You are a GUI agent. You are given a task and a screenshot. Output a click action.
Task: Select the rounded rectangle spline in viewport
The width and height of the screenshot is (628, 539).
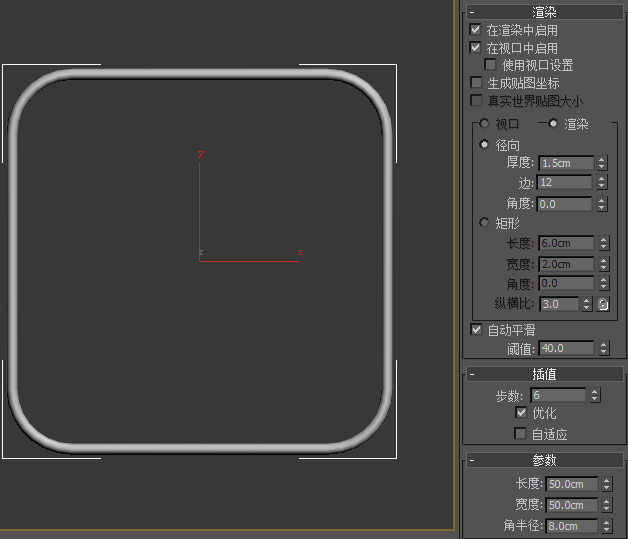[x=200, y=74]
